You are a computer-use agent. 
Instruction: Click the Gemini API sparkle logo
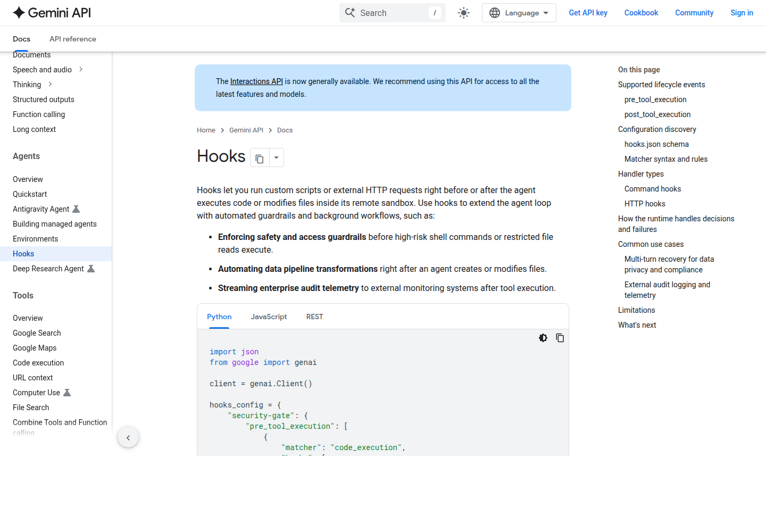(19, 13)
